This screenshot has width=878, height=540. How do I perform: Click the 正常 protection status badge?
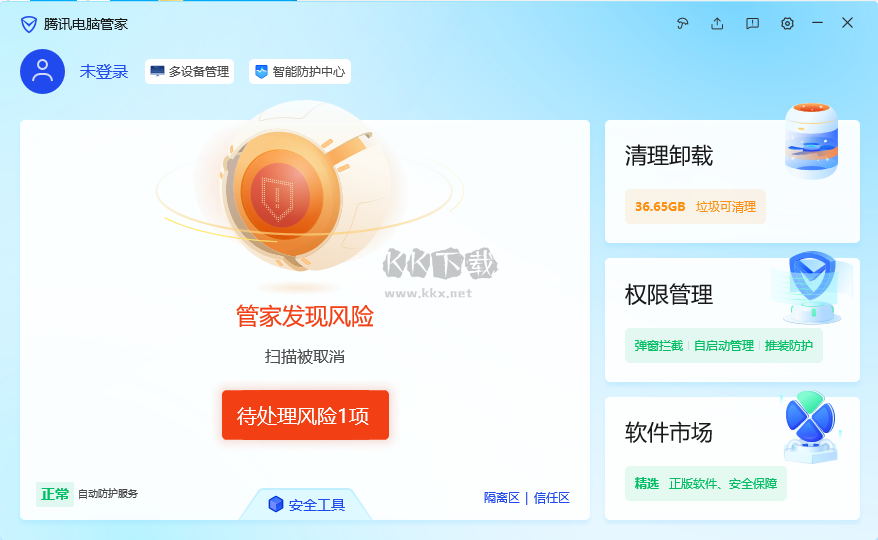click(55, 494)
